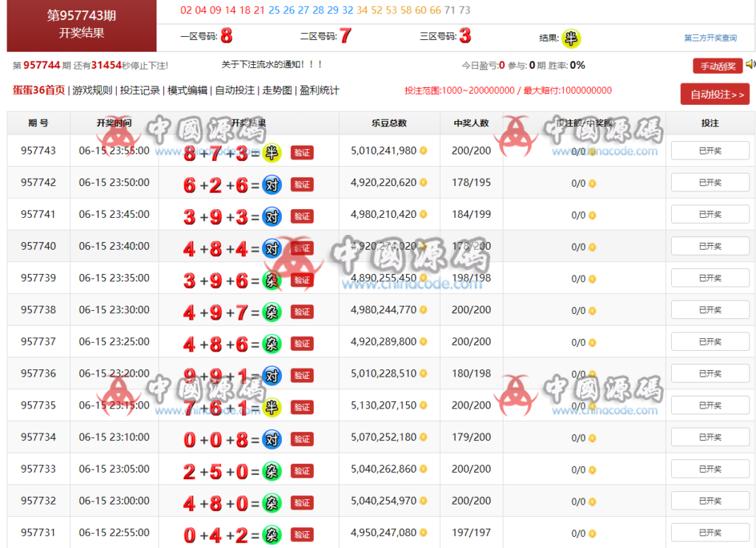The height and width of the screenshot is (548, 756).
Task: Click the yellow 半 badge in row 957735
Action: coord(272,407)
